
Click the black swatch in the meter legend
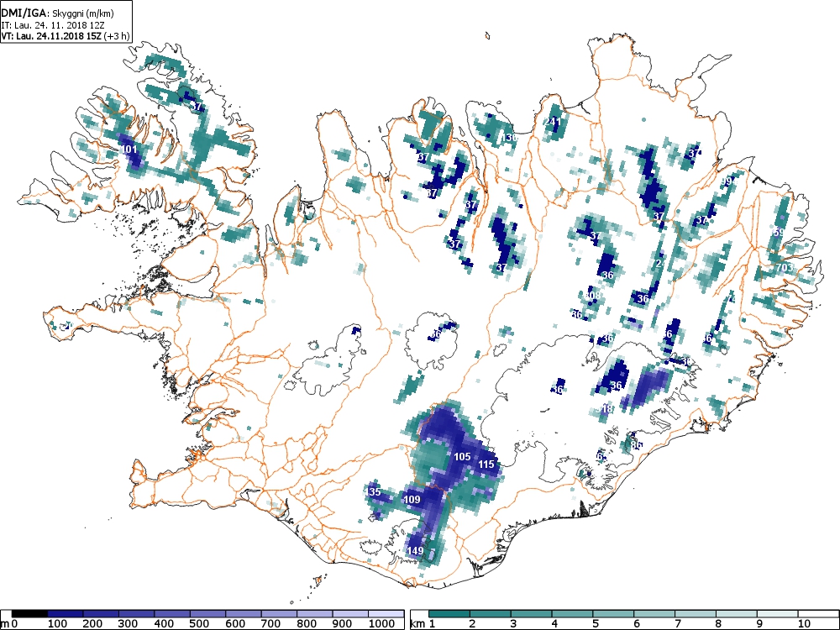[29, 614]
